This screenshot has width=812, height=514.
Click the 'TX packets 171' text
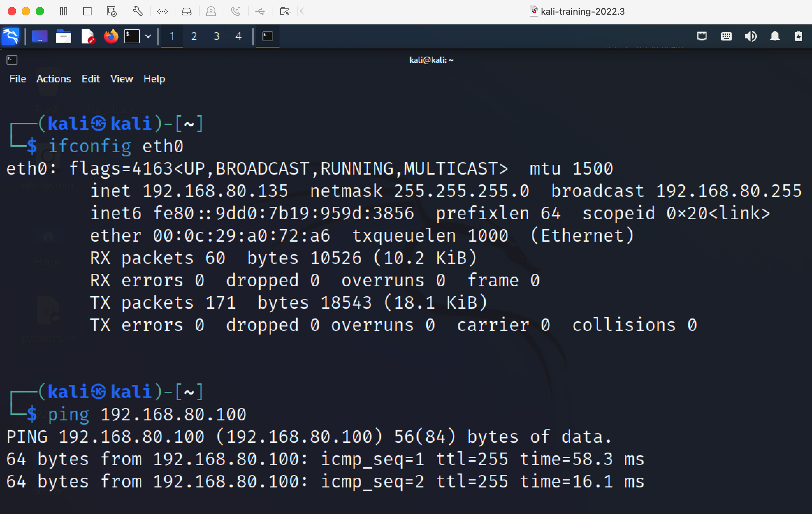click(x=163, y=303)
